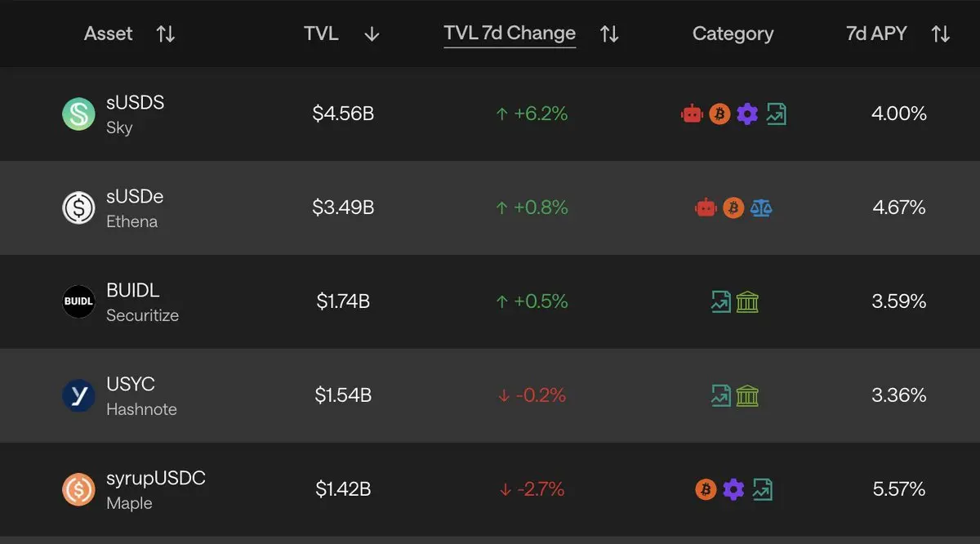Click the chart document icon in USYC row

(x=720, y=396)
